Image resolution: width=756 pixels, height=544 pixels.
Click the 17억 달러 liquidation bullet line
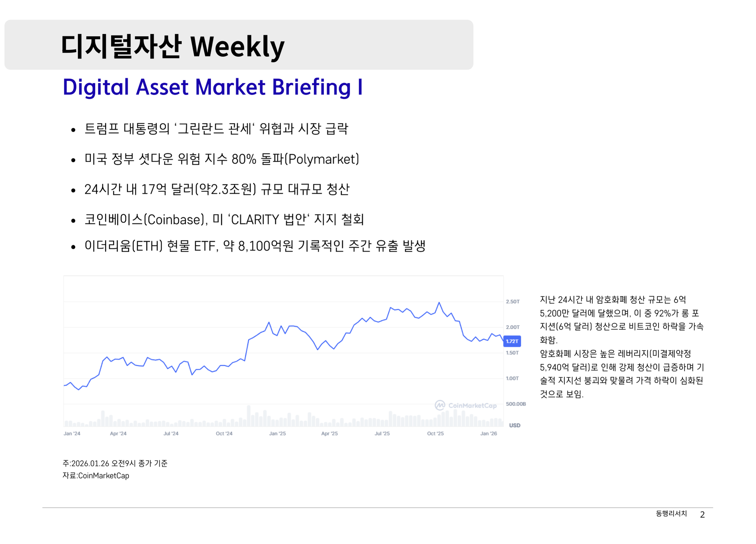coord(217,189)
